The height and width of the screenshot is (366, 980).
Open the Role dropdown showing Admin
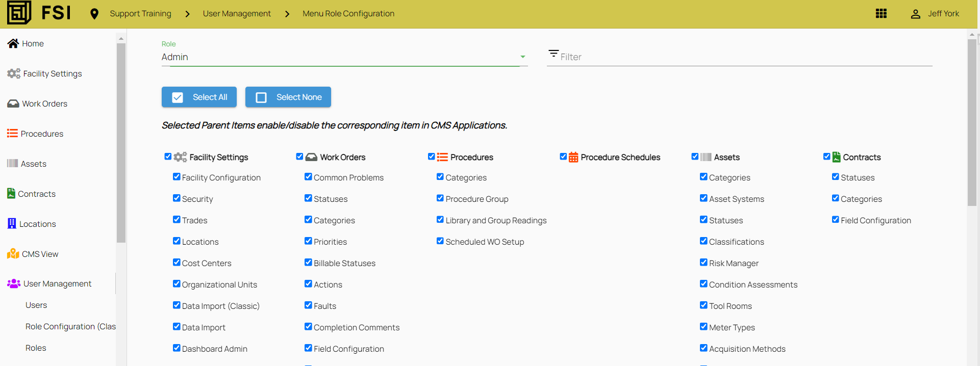[343, 57]
